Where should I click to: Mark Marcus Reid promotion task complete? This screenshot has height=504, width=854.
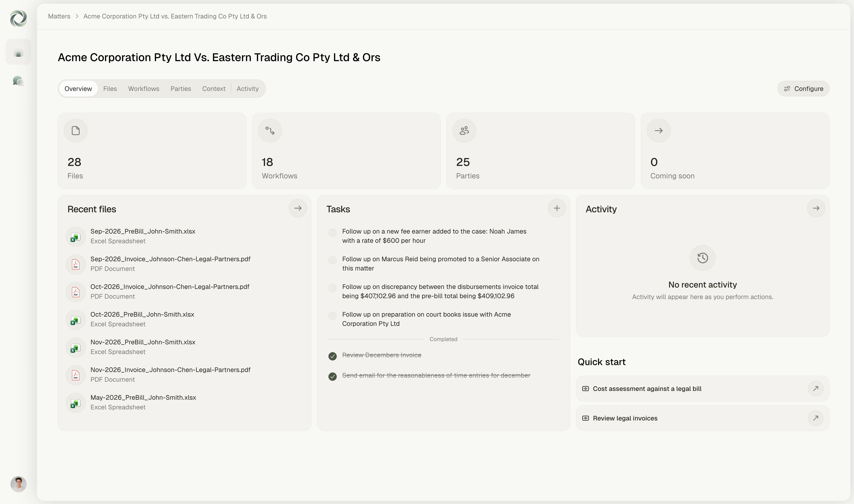click(332, 260)
